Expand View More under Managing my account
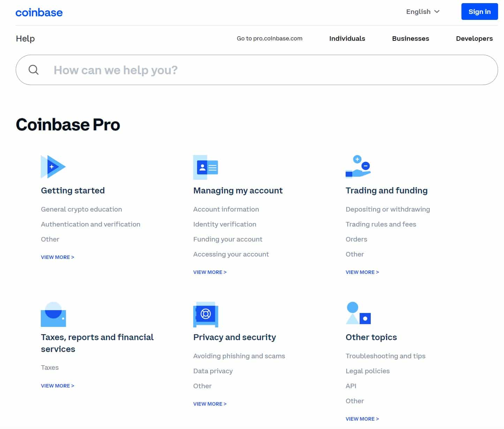Viewport: 504px width, 429px height. pos(210,272)
